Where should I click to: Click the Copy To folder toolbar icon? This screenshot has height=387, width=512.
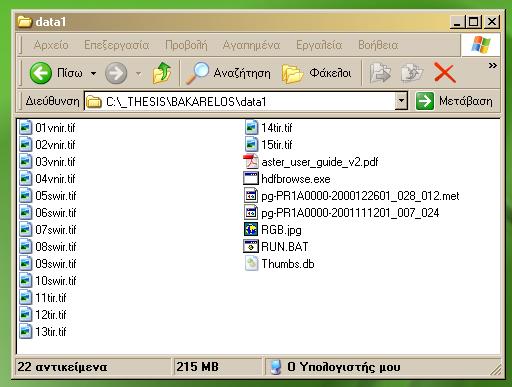pyautogui.click(x=412, y=73)
